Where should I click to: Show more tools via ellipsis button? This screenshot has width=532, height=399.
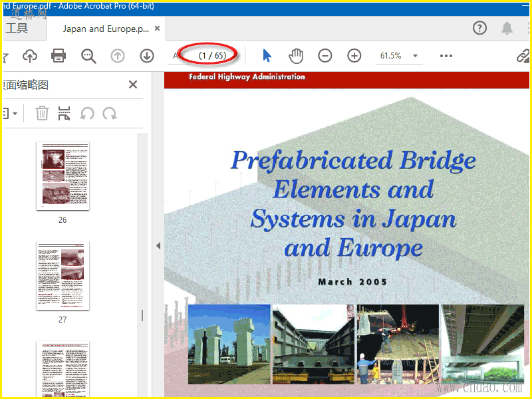point(446,57)
